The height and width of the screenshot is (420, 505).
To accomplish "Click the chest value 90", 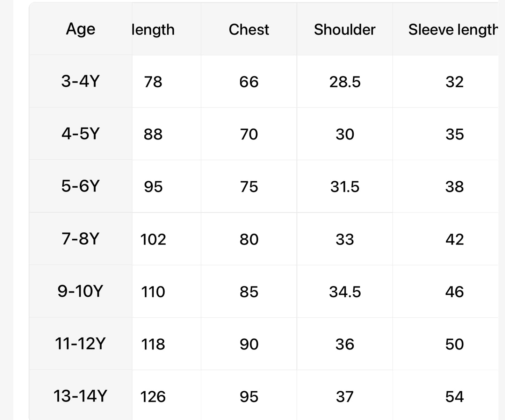I will 249,345.
